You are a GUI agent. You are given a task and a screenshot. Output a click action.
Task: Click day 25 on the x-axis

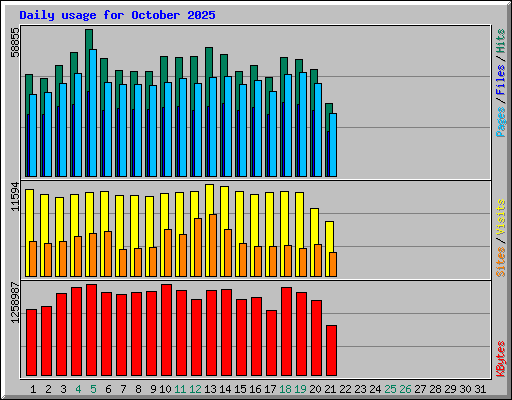[x=390, y=389]
